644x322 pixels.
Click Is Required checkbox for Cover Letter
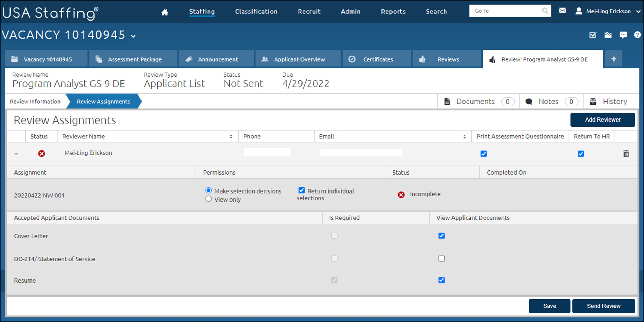334,236
